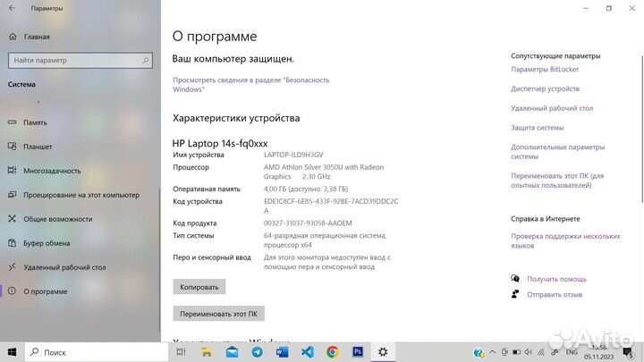Click the back arrow in Параметры window

pyautogui.click(x=12, y=8)
